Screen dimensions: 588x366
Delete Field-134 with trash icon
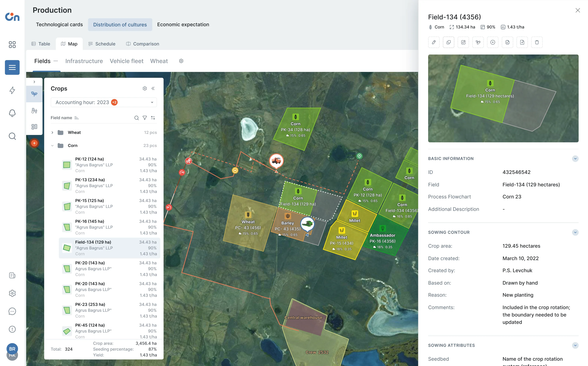pyautogui.click(x=537, y=42)
